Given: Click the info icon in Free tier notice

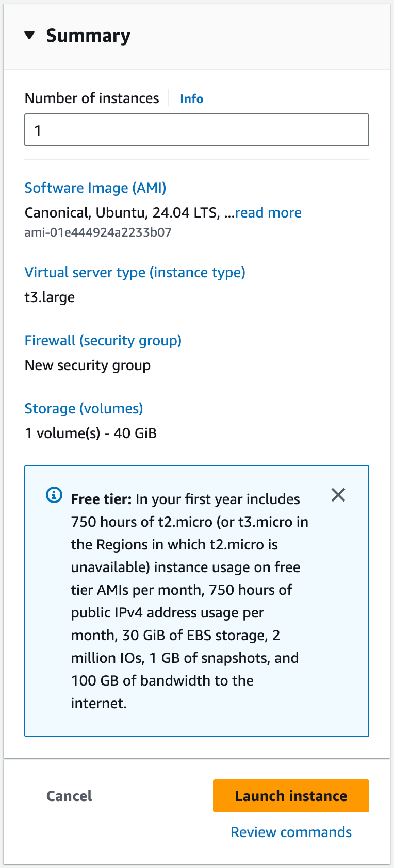Looking at the screenshot, I should click(x=54, y=495).
